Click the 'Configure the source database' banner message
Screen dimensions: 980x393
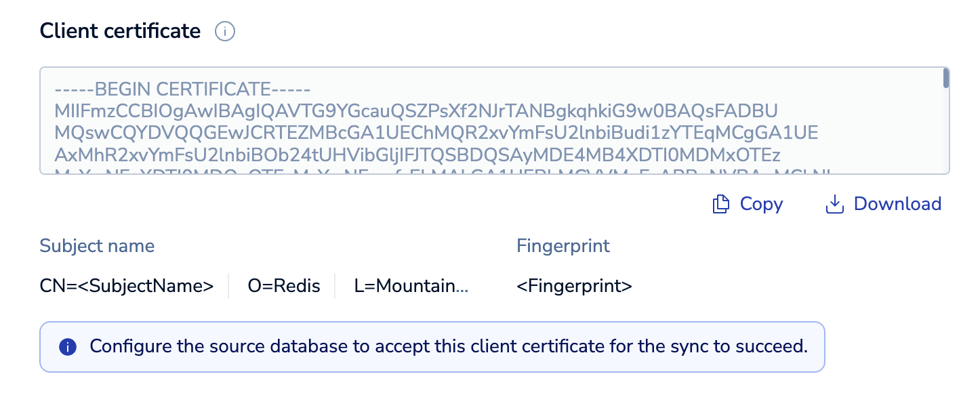click(449, 347)
